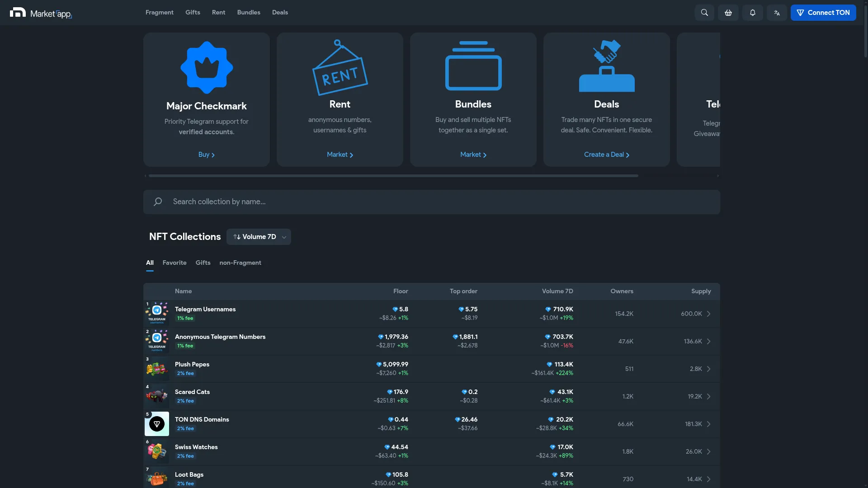
Task: Click the Bundles stacked box icon
Action: 473,66
